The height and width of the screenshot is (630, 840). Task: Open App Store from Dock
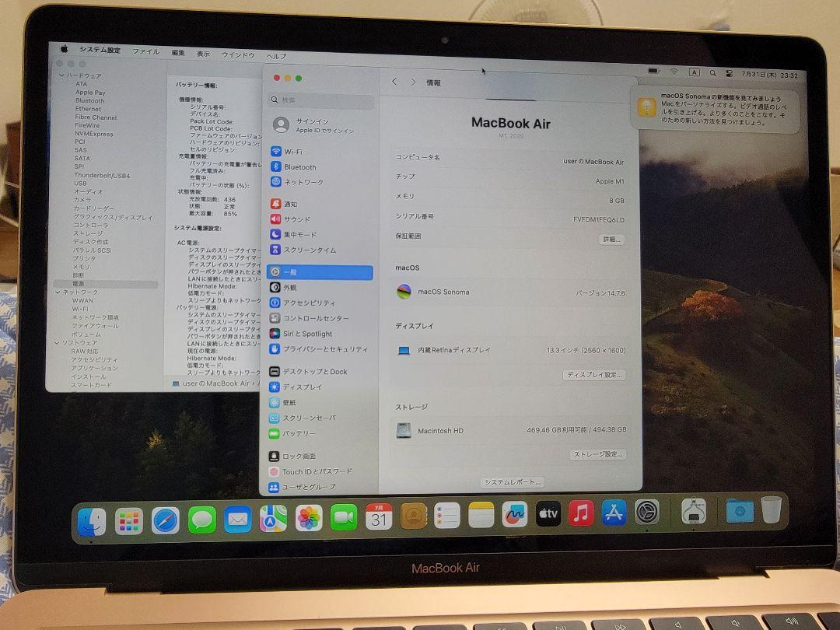tap(614, 513)
